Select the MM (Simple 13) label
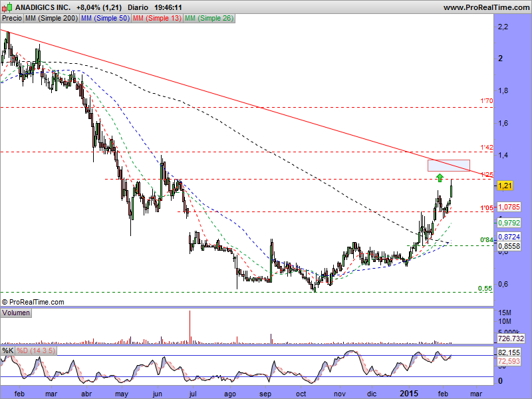Image resolution: width=532 pixels, height=399 pixels. (x=157, y=19)
